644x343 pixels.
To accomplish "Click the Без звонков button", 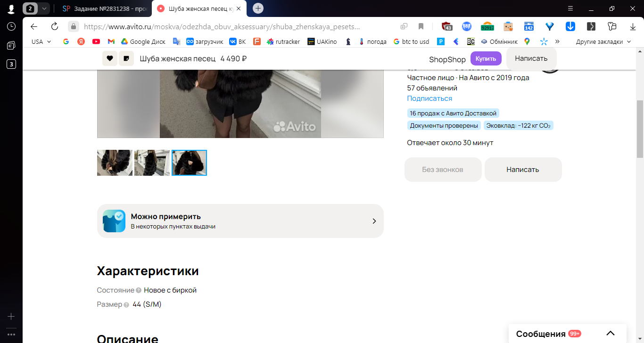I will tap(443, 170).
